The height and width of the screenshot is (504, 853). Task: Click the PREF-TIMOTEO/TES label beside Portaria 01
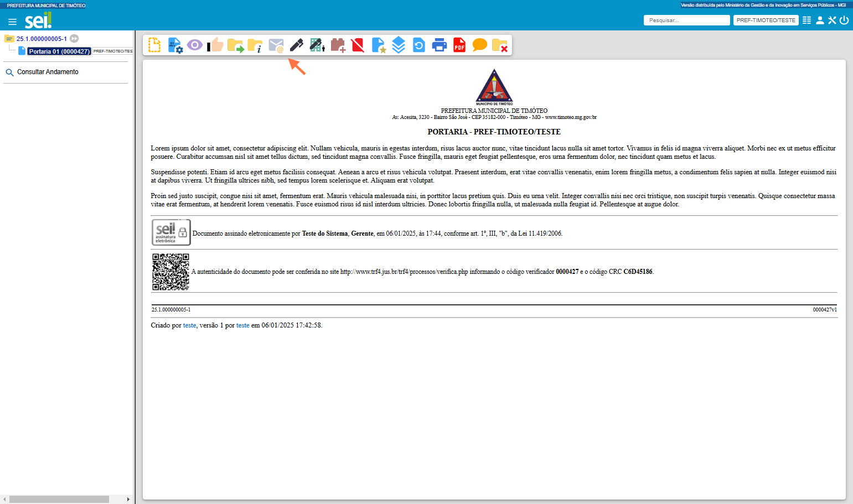[113, 51]
